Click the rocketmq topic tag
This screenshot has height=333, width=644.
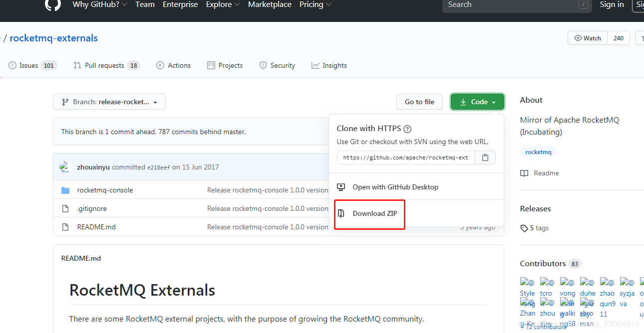coord(538,152)
